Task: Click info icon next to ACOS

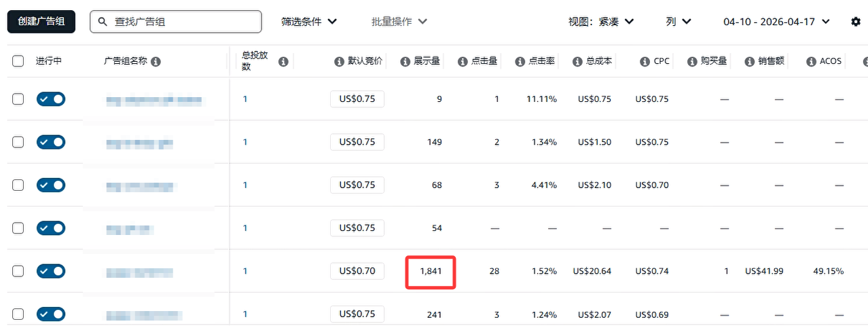Action: 811,62
